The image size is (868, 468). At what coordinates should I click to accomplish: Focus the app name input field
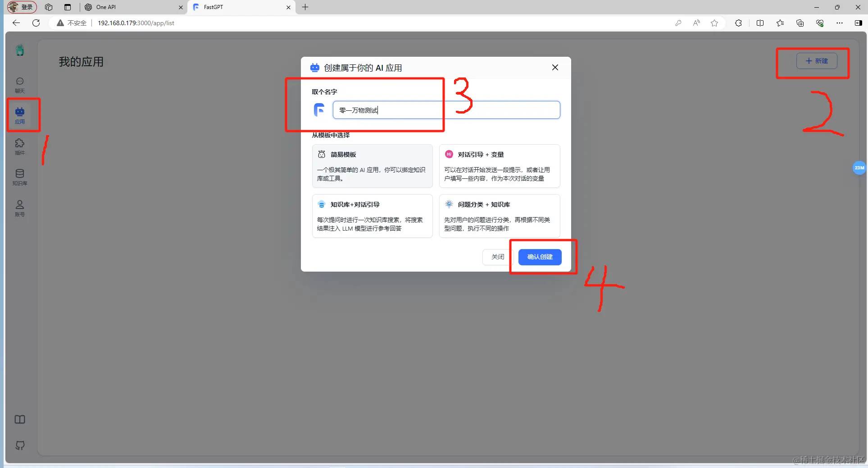point(446,110)
